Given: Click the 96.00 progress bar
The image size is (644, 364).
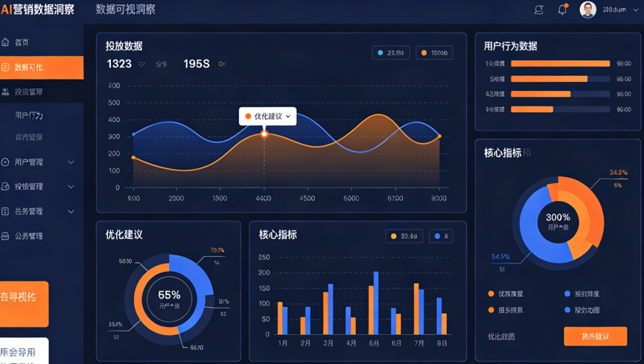Looking at the screenshot, I should pyautogui.click(x=560, y=94).
